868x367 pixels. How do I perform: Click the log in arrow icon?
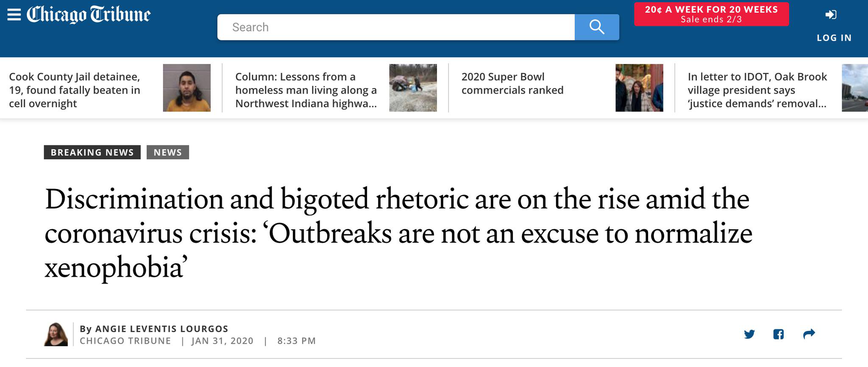point(831,15)
